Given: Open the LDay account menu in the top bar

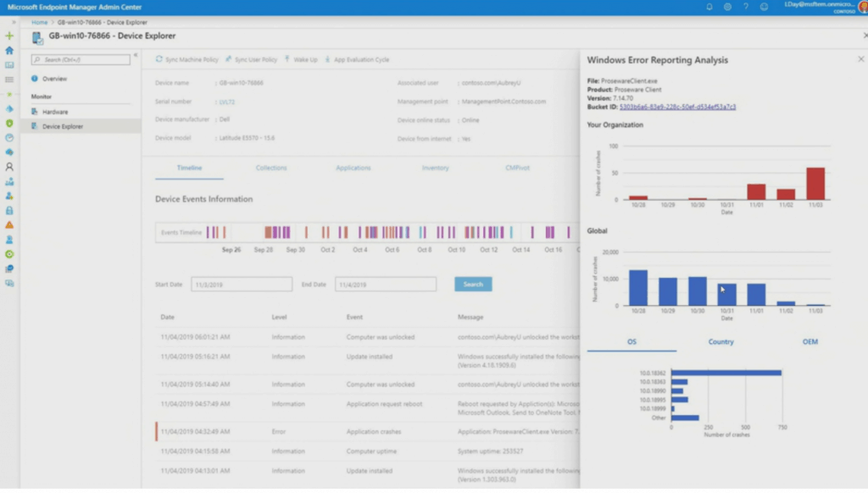Looking at the screenshot, I should click(x=825, y=7).
